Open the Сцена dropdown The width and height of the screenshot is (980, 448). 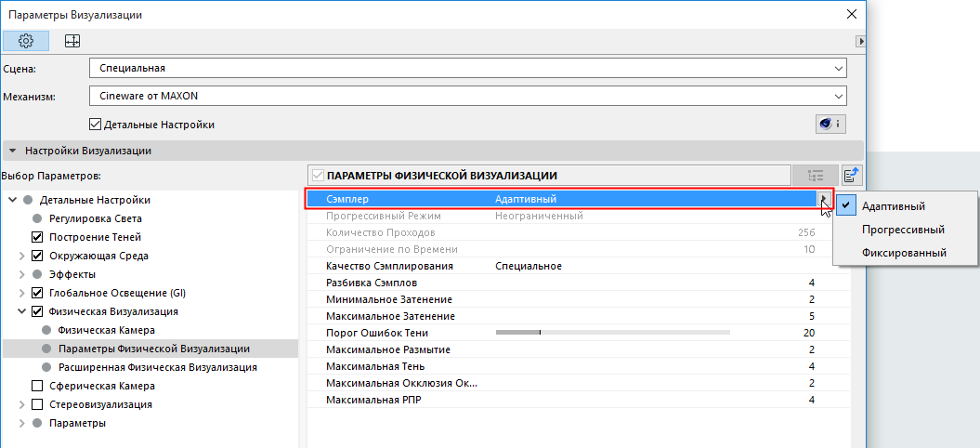[x=467, y=68]
